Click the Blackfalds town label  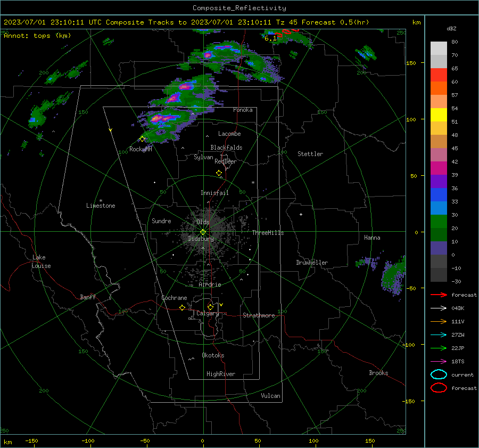pyautogui.click(x=226, y=148)
